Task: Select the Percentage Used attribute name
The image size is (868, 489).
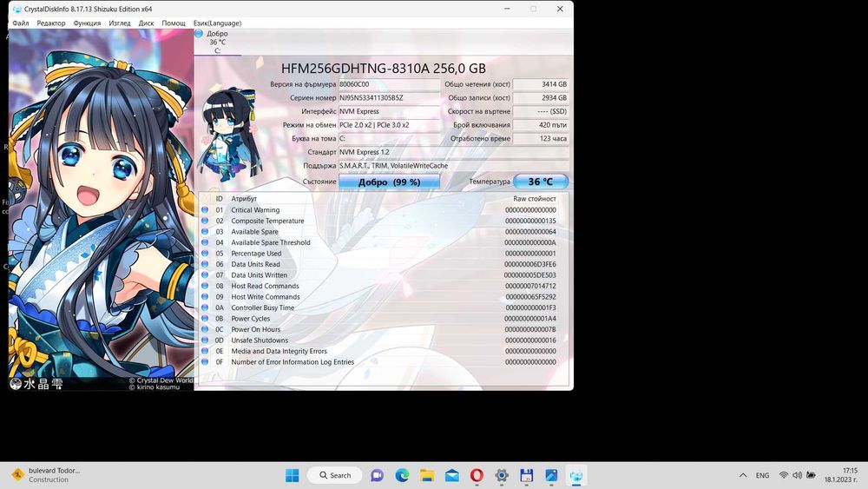Action: click(x=256, y=253)
